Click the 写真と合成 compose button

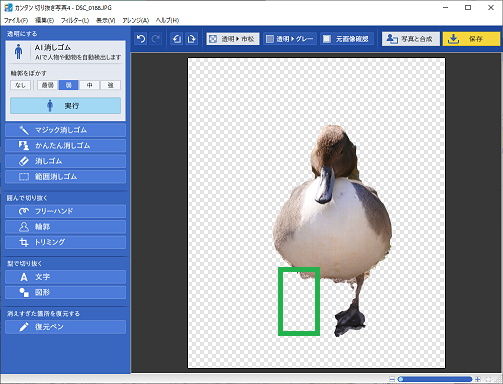click(x=411, y=39)
